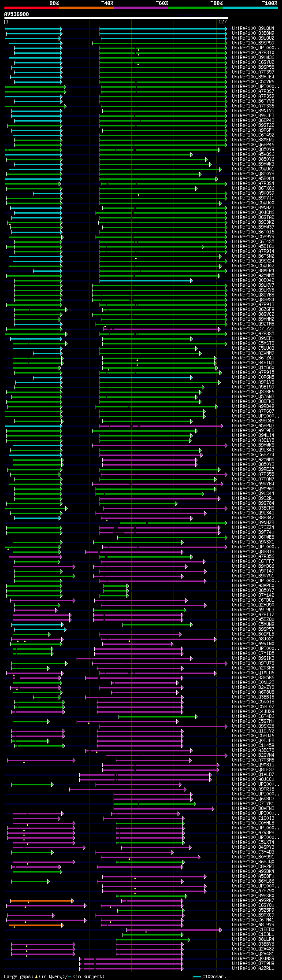
Task: Select label UniRef100_B9HJE4
Action: (253, 77)
